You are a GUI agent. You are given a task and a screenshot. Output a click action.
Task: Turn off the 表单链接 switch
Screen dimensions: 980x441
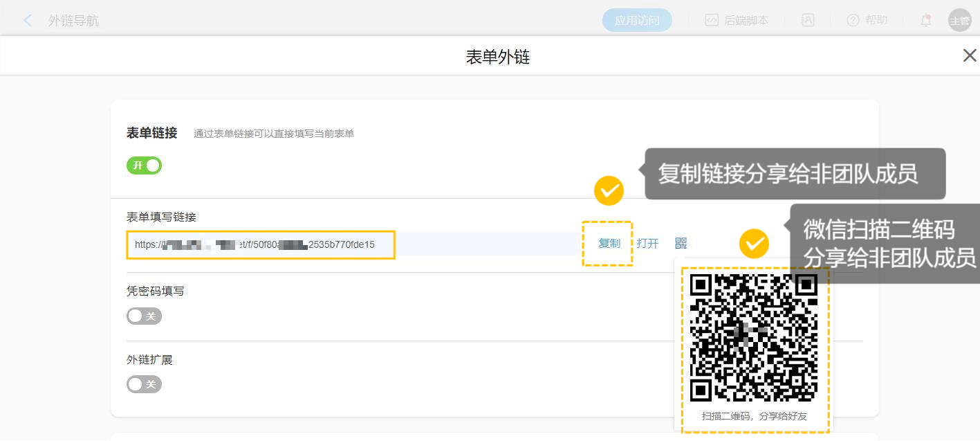(144, 165)
